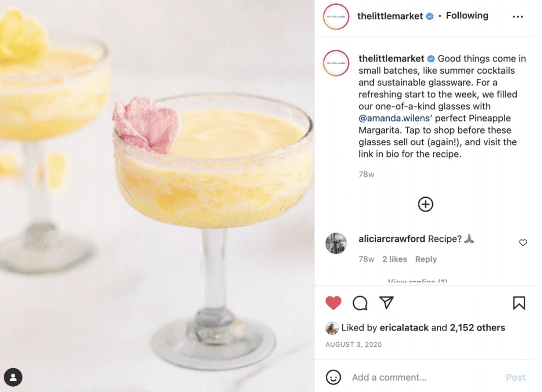Click ericalatack's small avatar in likes
The image size is (542, 392).
[x=332, y=328]
